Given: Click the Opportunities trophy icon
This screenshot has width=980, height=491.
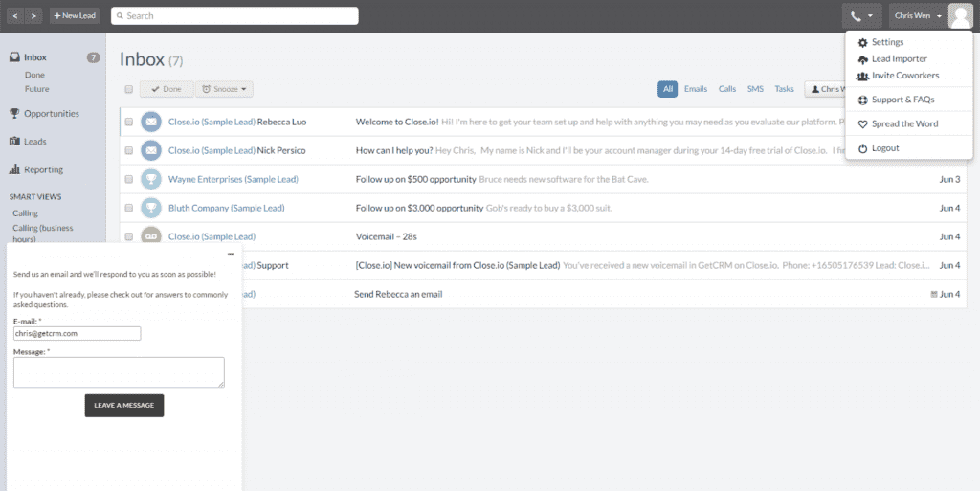Looking at the screenshot, I should pyautogui.click(x=14, y=113).
